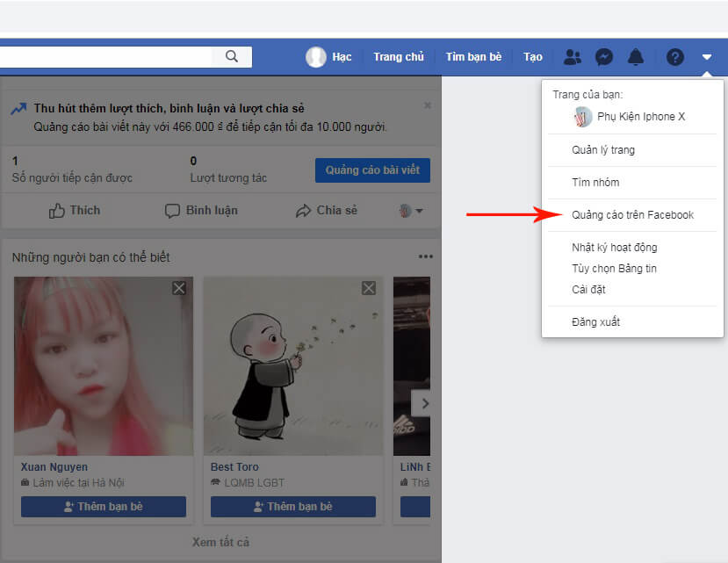Open the notifications bell icon

(x=635, y=56)
